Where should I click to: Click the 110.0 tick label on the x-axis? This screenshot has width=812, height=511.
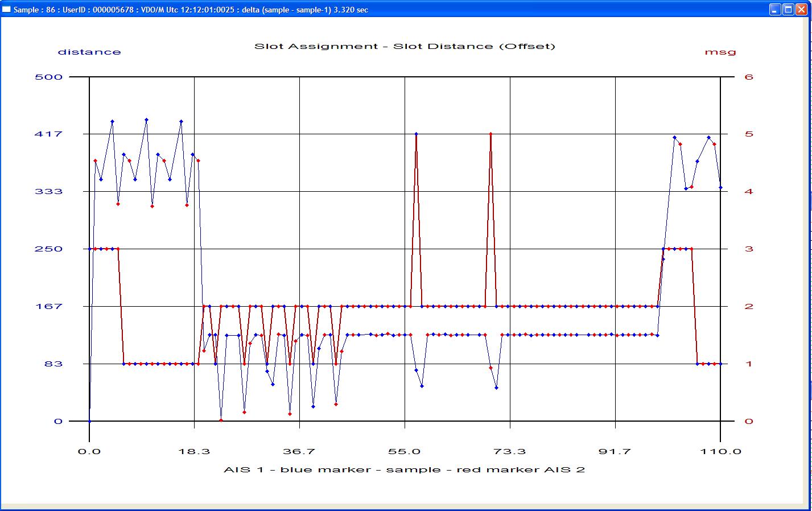[x=720, y=451]
